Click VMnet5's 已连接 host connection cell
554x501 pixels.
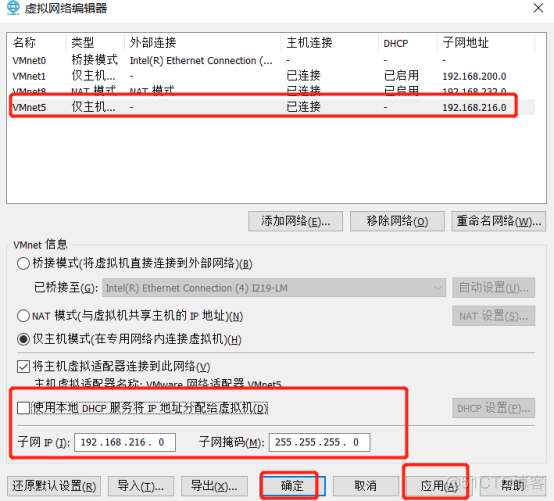click(303, 107)
